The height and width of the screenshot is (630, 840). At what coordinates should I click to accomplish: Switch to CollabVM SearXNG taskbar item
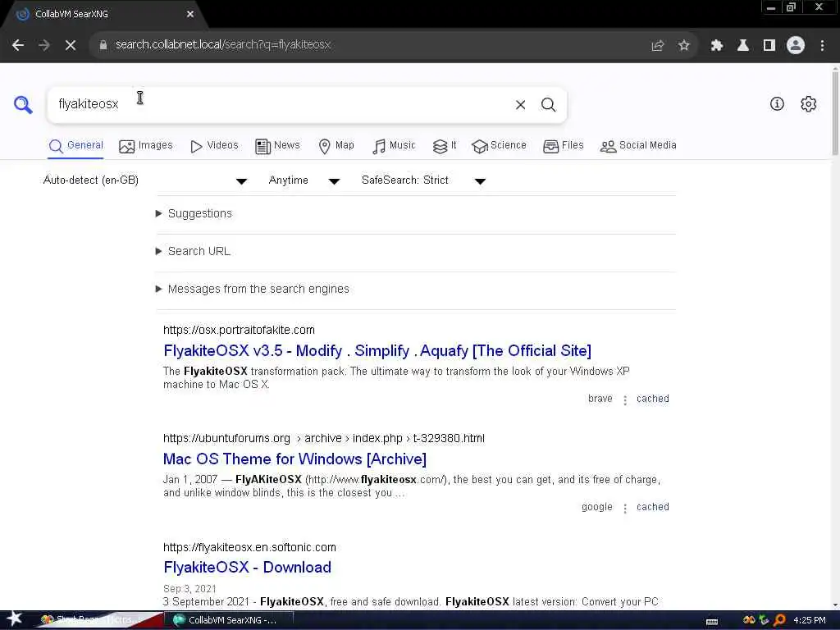click(228, 620)
